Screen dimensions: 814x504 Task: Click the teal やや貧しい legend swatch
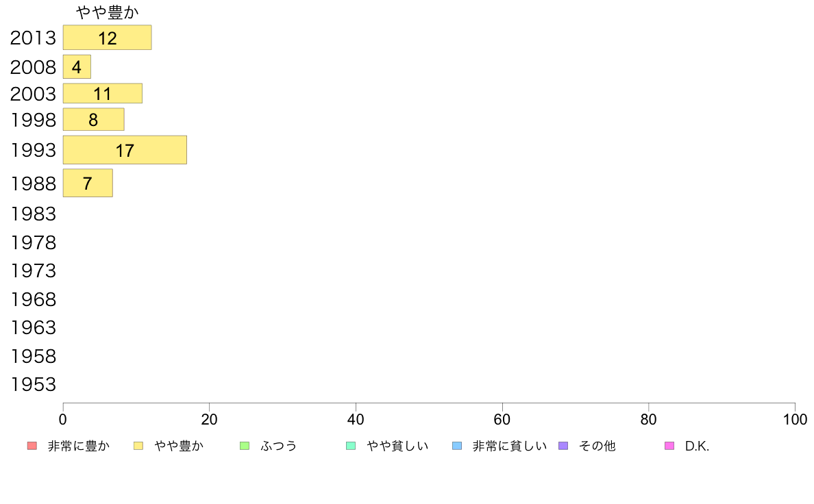pos(351,446)
